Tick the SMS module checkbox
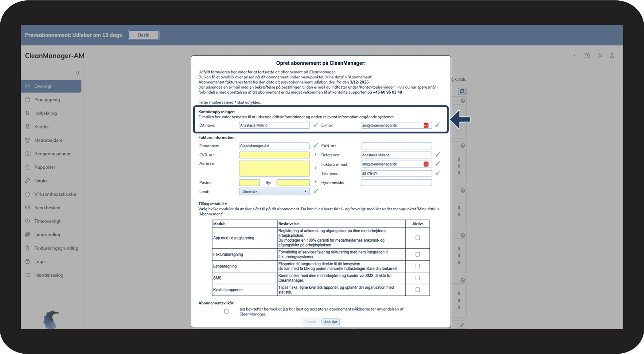The image size is (644, 354). coord(418,278)
